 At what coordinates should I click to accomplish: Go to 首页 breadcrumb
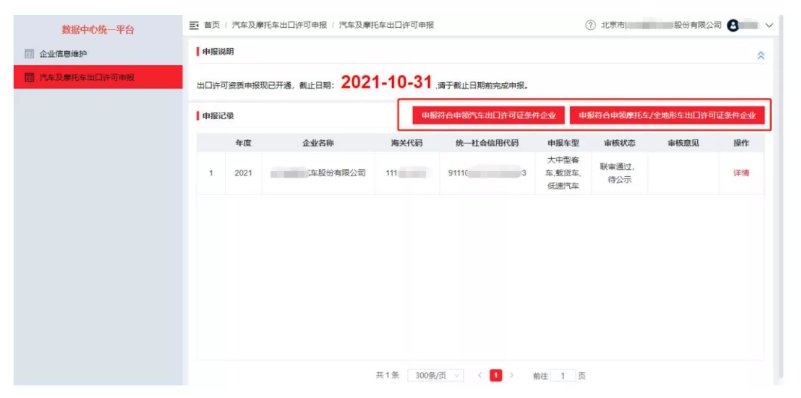[x=211, y=25]
